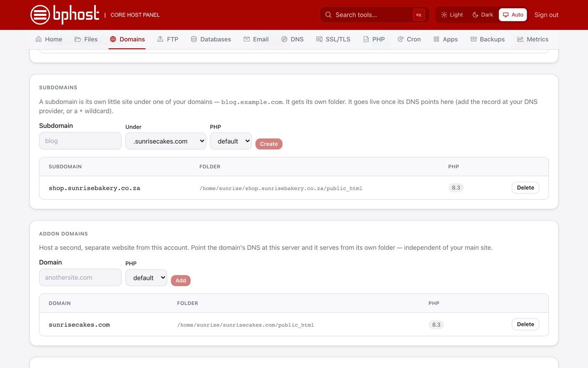Click the bphost logo icon
The height and width of the screenshot is (368, 588).
(x=40, y=15)
